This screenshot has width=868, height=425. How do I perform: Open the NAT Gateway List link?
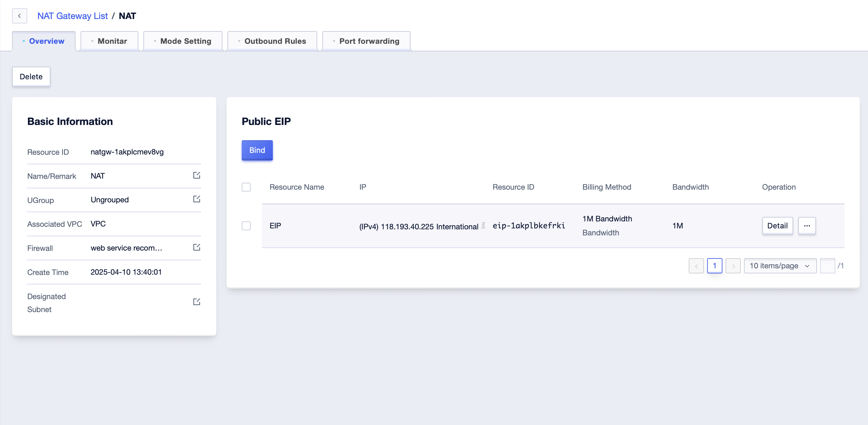72,16
